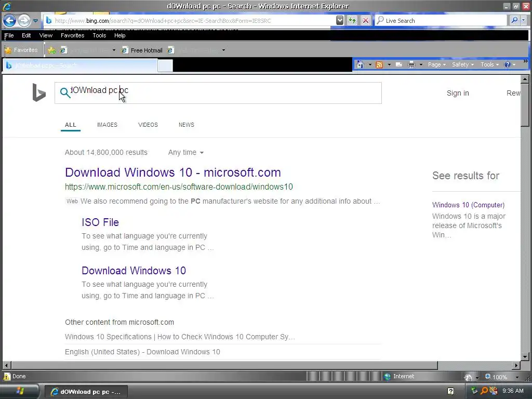
Task: Open the Edit menu
Action: pyautogui.click(x=26, y=35)
